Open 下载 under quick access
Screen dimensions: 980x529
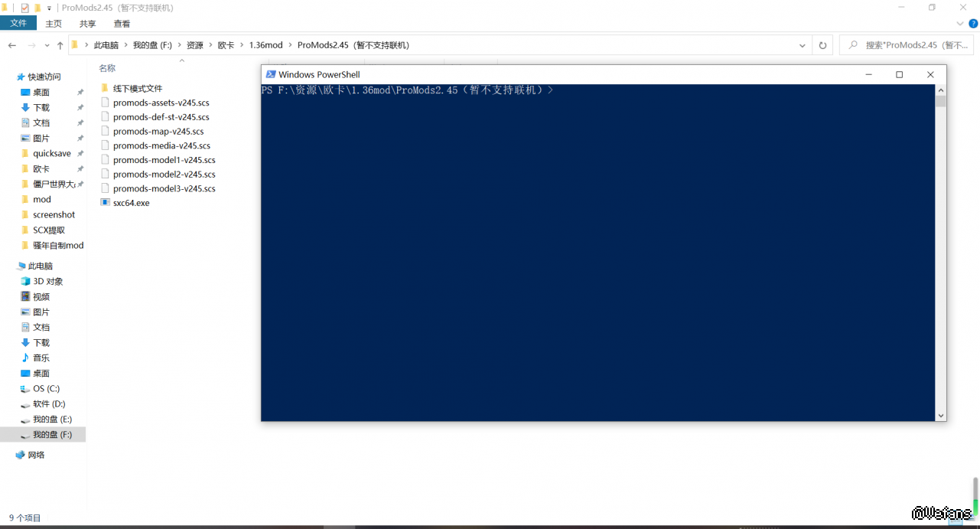(41, 107)
